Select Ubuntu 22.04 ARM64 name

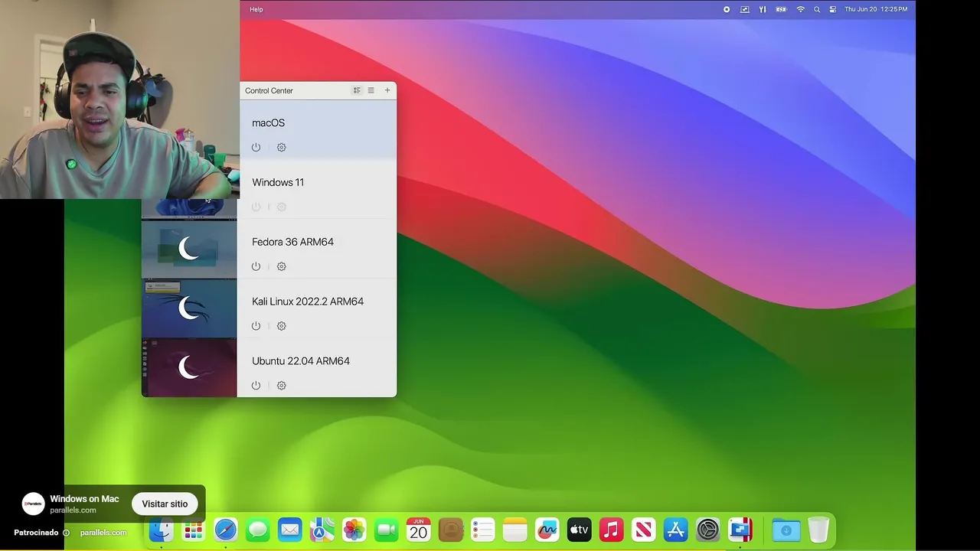(x=301, y=361)
